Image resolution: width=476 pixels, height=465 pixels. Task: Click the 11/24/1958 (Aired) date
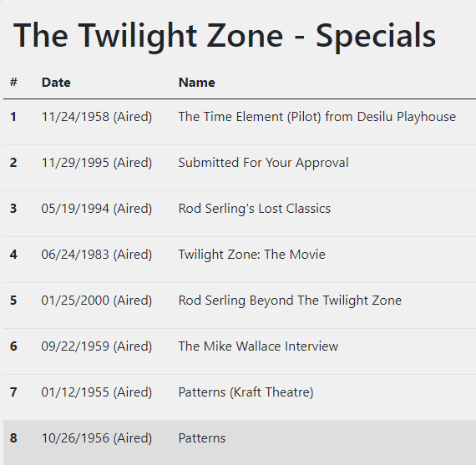pos(97,117)
